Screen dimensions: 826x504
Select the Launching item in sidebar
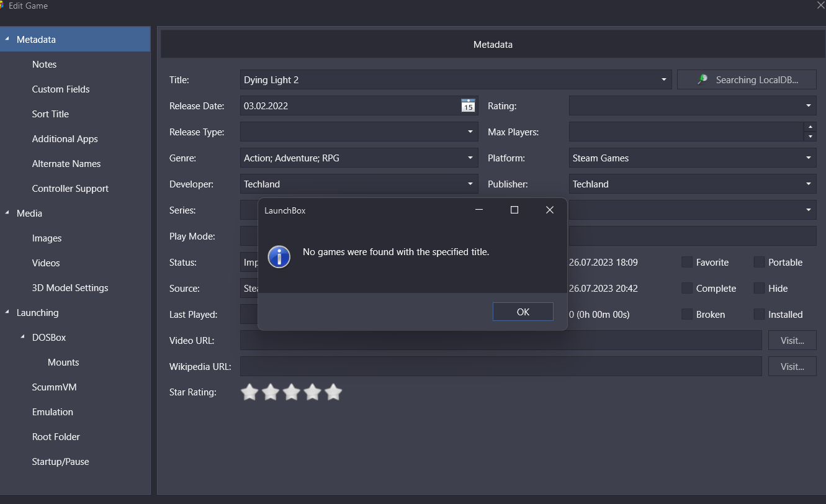tap(37, 312)
